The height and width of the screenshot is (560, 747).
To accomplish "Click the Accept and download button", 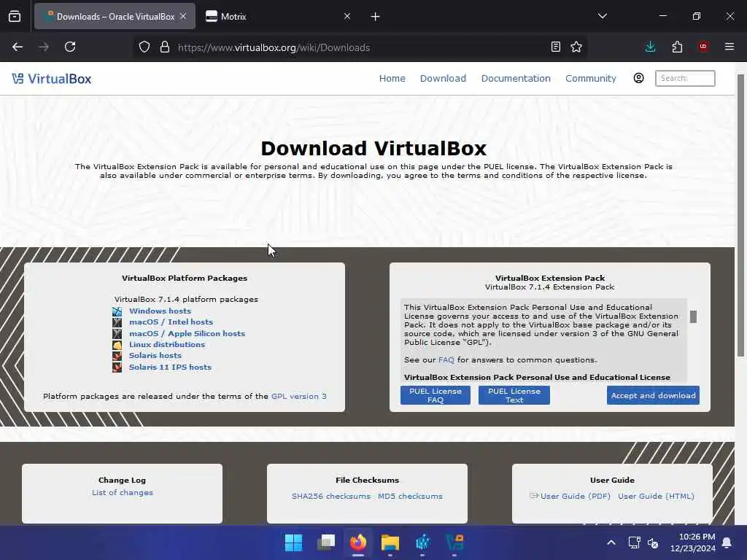I will (x=653, y=395).
